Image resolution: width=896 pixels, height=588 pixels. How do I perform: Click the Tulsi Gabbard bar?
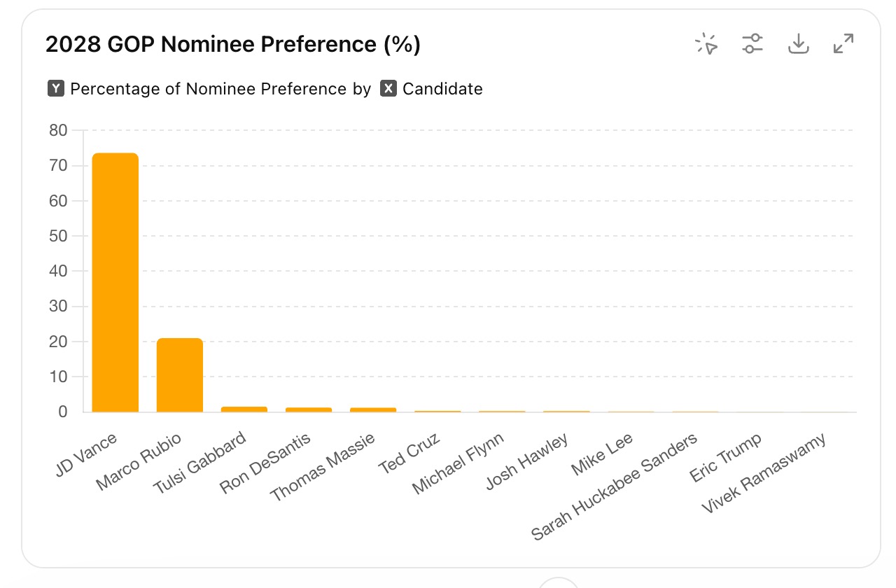point(244,409)
